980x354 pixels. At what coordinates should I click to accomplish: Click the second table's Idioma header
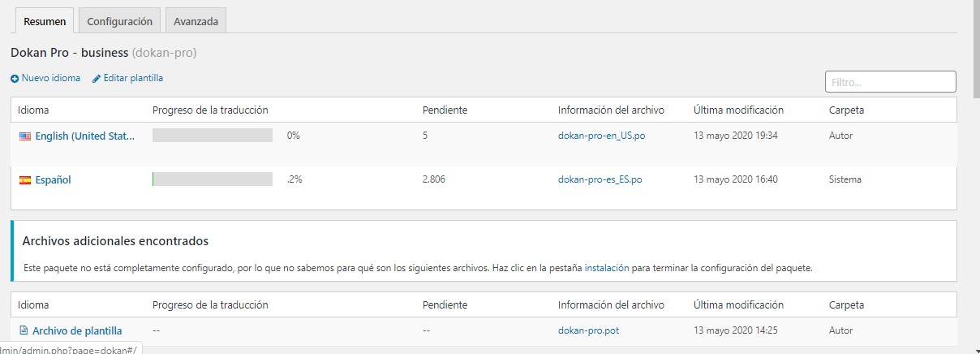click(33, 304)
